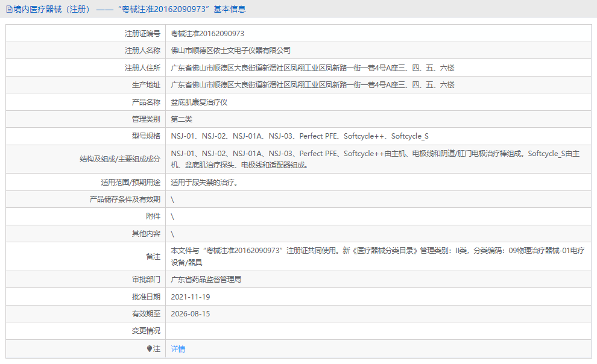Viewport: 597px width, 364px height.
Task: Click the backslash value in 产品储存条件及有效期 row
Action: pyautogui.click(x=172, y=199)
